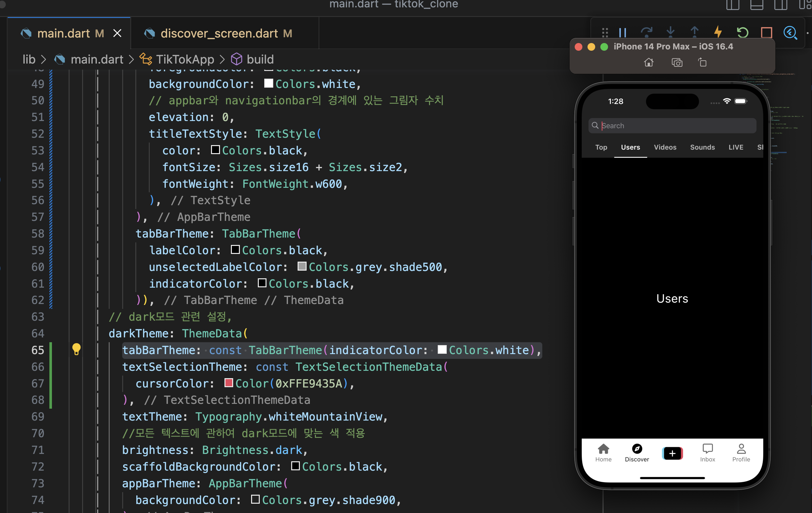812x513 pixels.
Task: Stop the debugging session square button
Action: pyautogui.click(x=766, y=33)
